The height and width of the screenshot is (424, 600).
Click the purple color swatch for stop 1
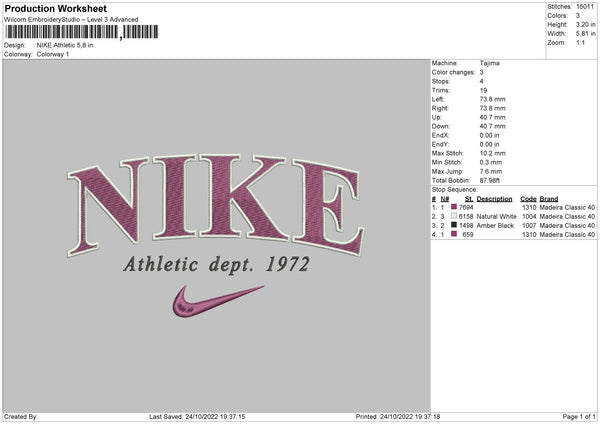[454, 207]
